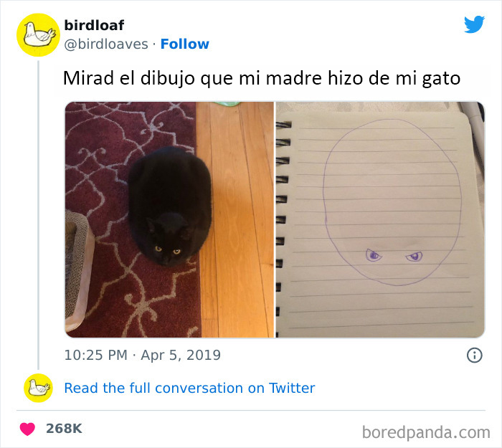Click the 268K likes count

tap(64, 429)
